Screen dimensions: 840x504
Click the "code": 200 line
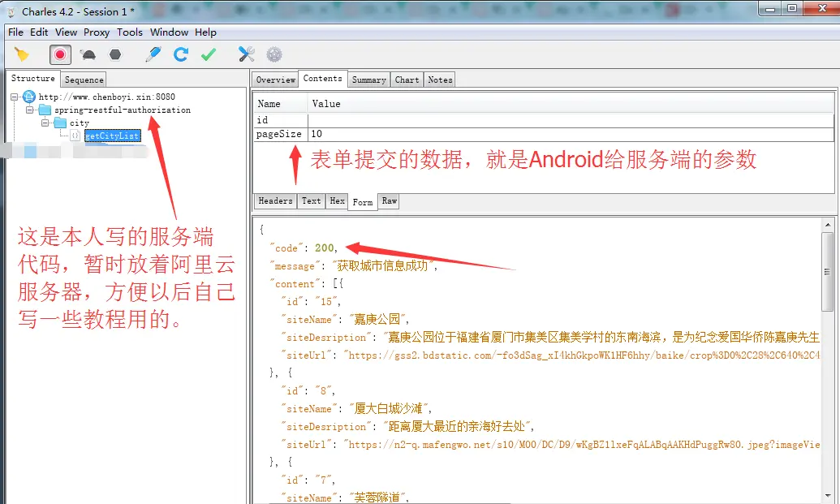coord(304,248)
